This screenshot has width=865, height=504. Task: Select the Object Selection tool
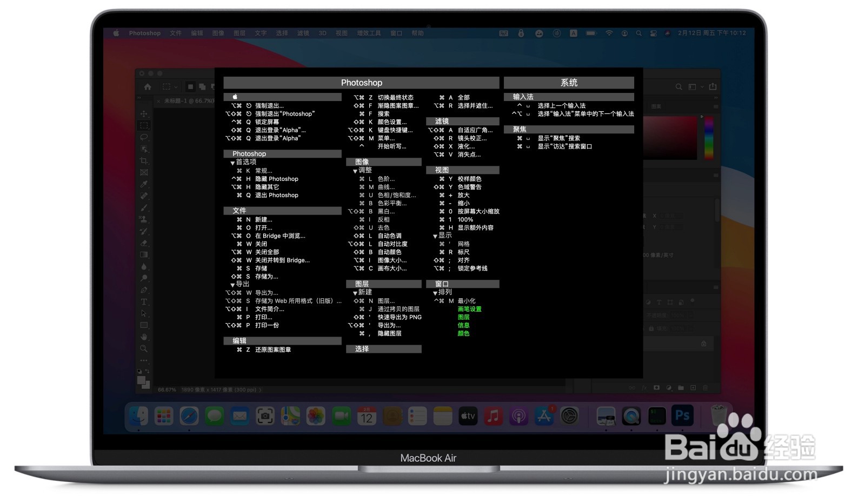coord(144,149)
